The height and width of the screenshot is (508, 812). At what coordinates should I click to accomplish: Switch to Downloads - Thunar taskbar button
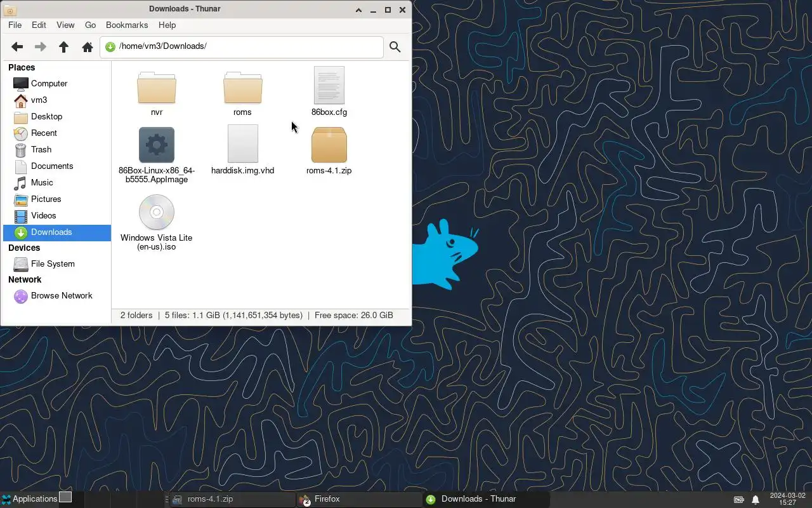pyautogui.click(x=486, y=499)
